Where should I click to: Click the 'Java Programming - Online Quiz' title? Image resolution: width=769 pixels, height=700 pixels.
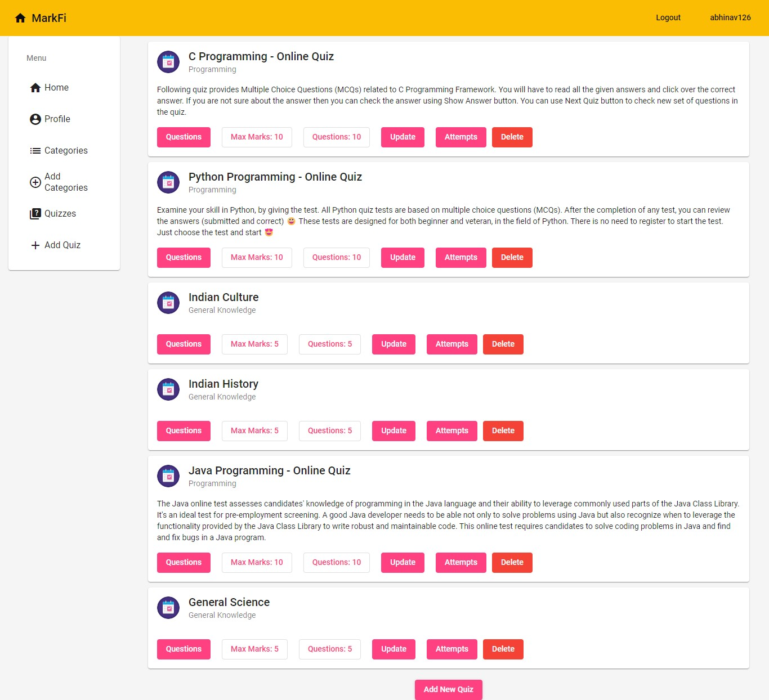(269, 470)
